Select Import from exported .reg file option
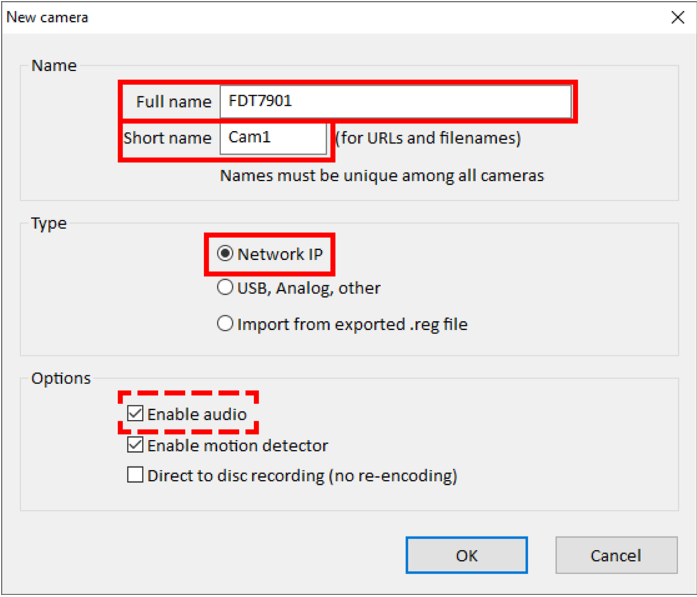Viewport: 697px width, 597px height. 226,324
